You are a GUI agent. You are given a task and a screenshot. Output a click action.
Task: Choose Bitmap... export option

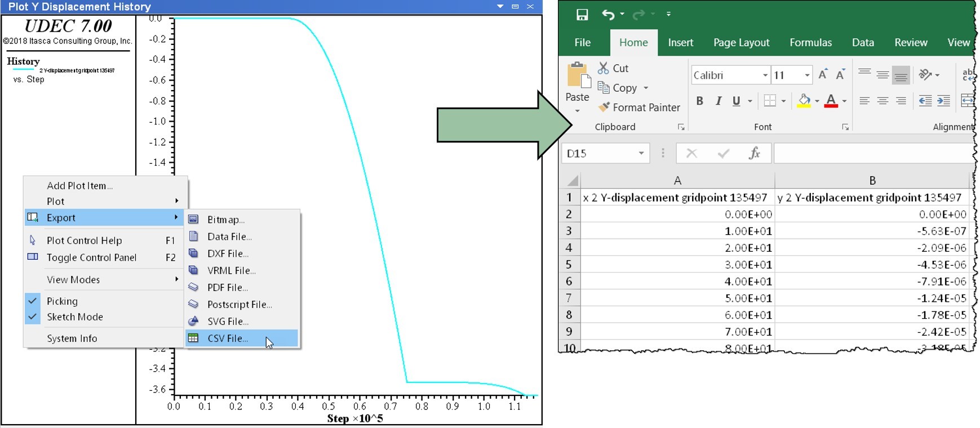(242, 220)
